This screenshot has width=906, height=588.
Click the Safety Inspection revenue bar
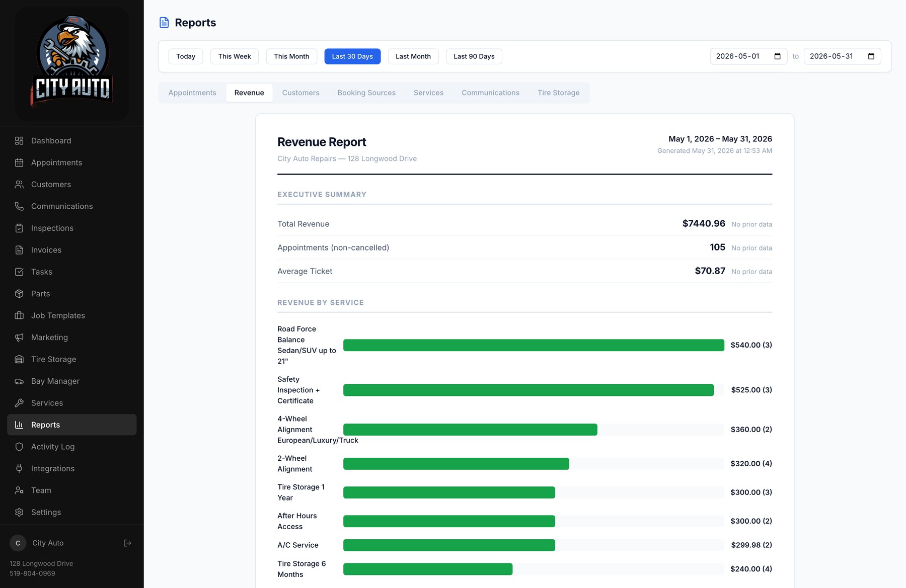coord(528,390)
